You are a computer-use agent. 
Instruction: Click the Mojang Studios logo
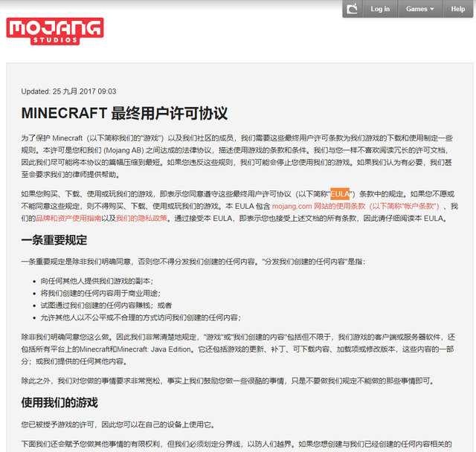(x=55, y=31)
